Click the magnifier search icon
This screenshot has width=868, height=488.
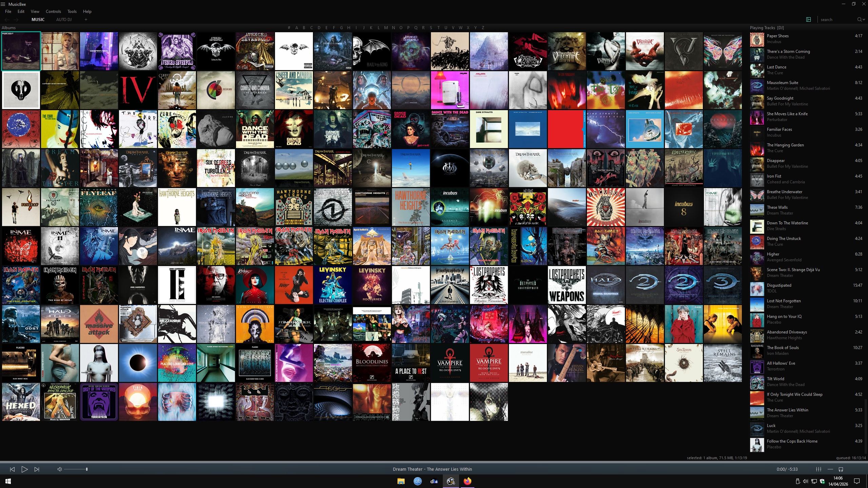click(x=860, y=20)
